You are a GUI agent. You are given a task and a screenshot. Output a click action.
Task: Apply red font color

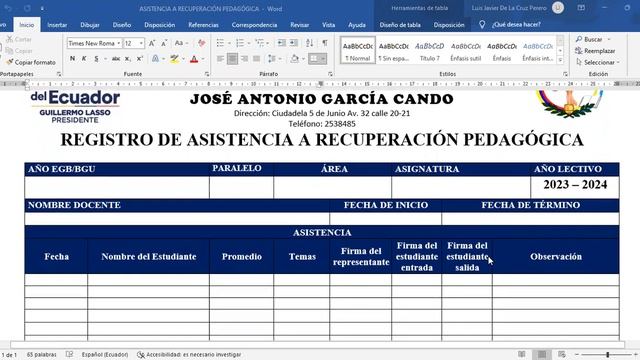pyautogui.click(x=194, y=59)
